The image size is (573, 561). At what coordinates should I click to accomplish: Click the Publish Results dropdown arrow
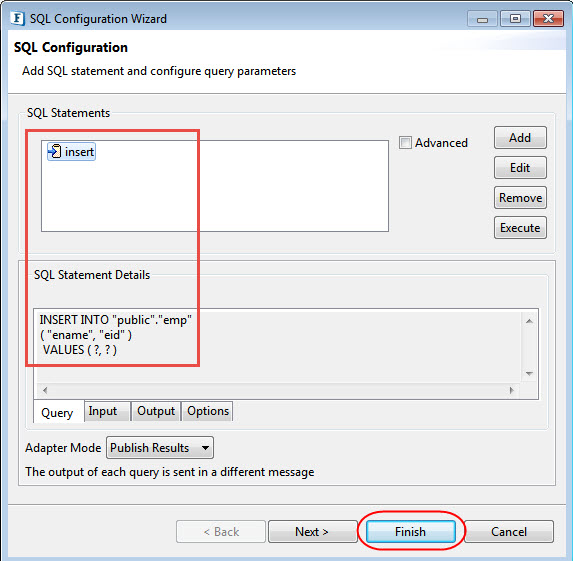[205, 448]
